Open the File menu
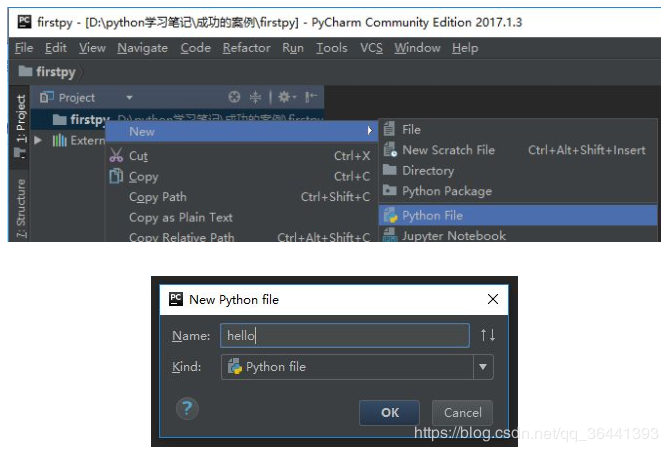The height and width of the screenshot is (452, 668). click(24, 48)
